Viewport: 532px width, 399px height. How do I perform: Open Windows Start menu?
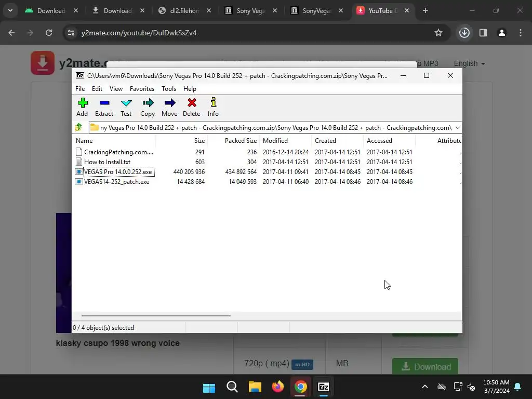click(209, 387)
